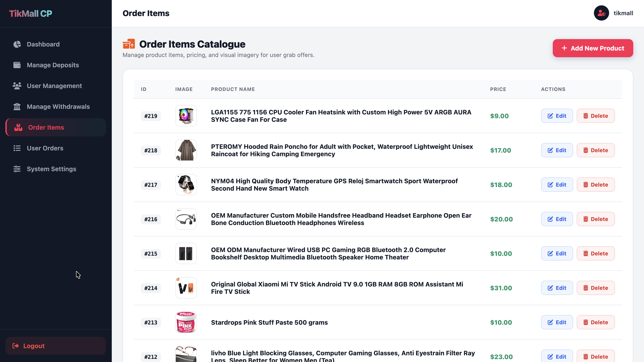The image size is (644, 362).
Task: Edit the #218 Rain Poncho item
Action: tap(557, 150)
